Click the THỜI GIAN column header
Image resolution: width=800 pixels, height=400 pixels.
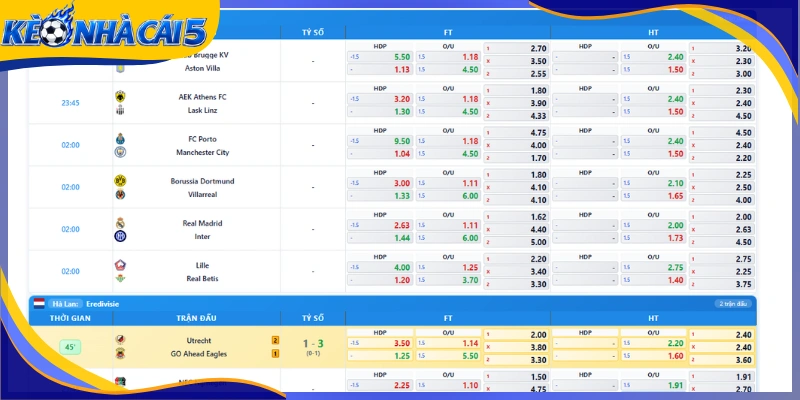point(70,318)
